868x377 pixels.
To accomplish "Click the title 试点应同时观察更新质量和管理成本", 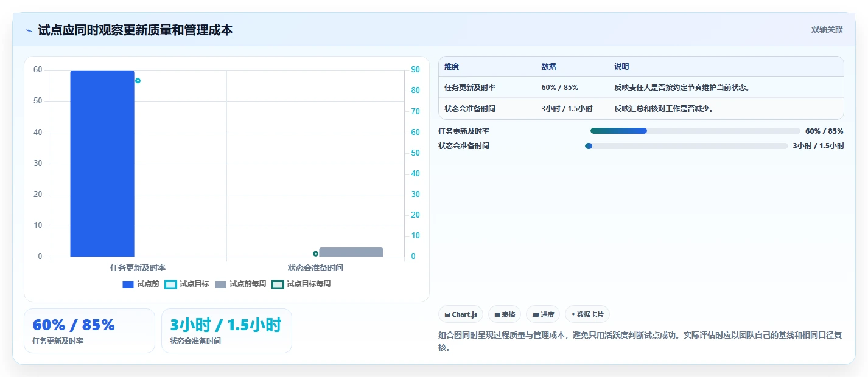I will 135,30.
